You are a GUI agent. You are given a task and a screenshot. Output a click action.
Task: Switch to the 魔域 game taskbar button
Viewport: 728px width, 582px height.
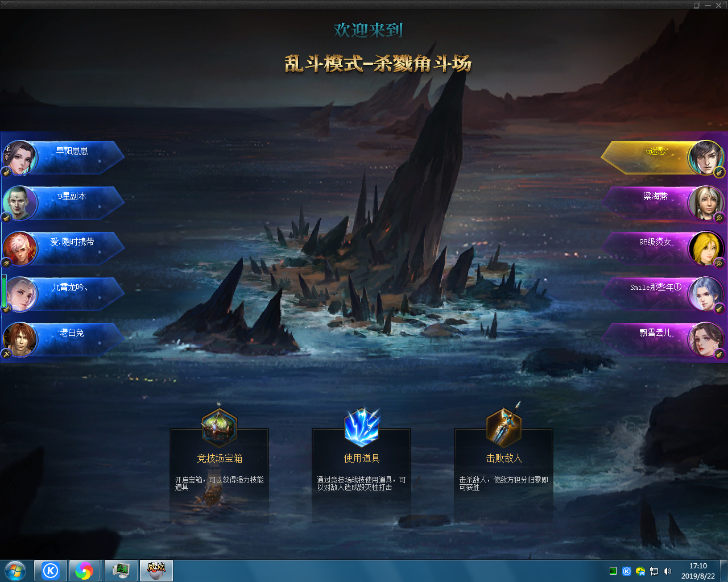coord(156,571)
